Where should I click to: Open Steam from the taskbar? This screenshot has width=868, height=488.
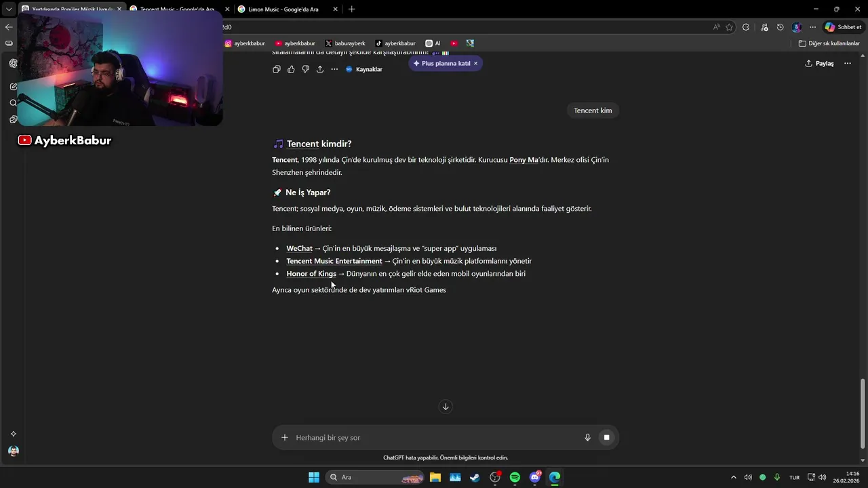click(x=475, y=477)
